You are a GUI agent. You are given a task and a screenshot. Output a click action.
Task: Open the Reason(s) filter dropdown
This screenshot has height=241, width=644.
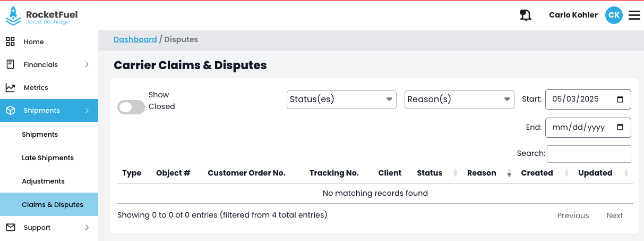pyautogui.click(x=459, y=99)
